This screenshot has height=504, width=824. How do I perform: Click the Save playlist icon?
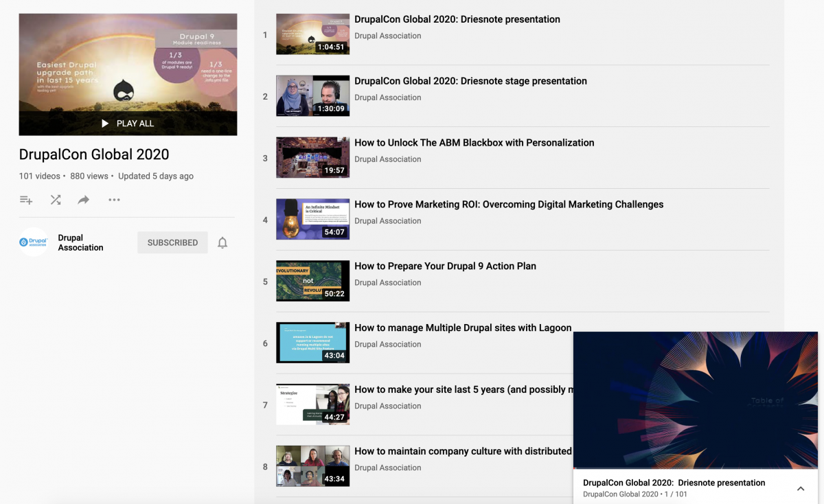click(x=26, y=200)
